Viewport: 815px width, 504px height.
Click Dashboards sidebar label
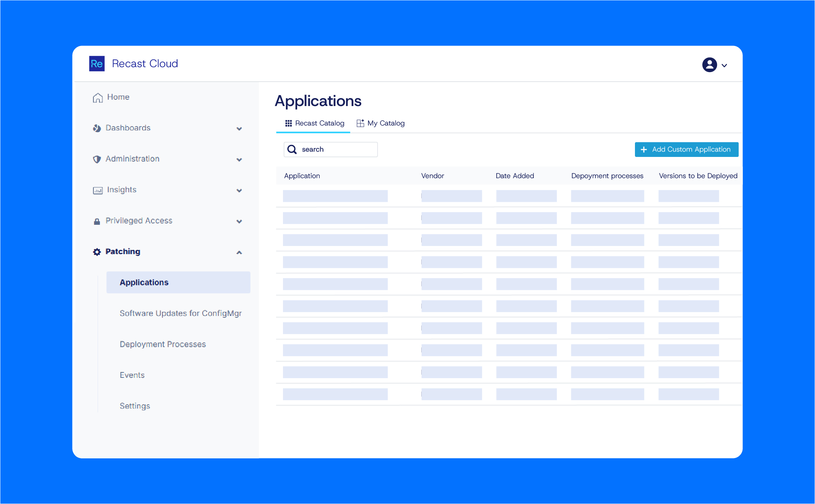[128, 128]
